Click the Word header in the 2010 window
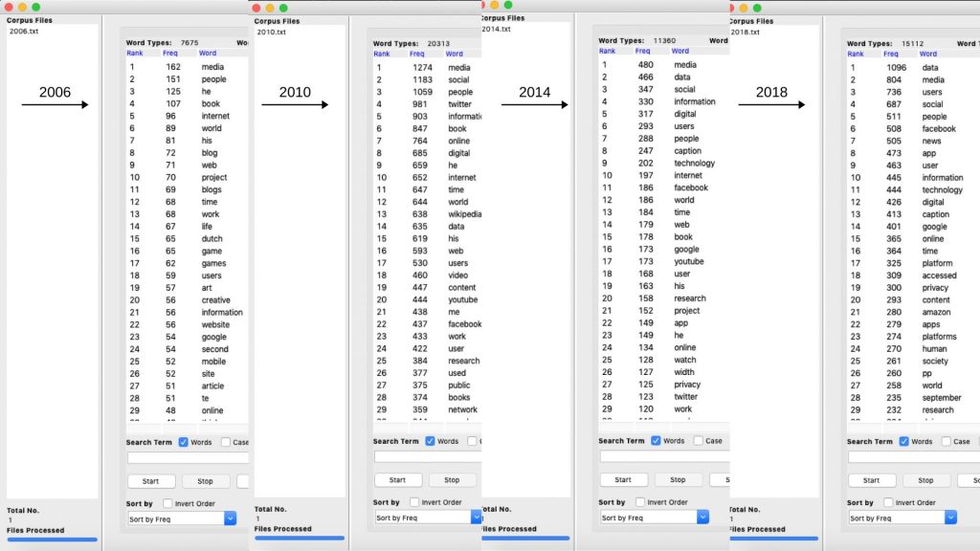The height and width of the screenshot is (551, 980). (455, 55)
